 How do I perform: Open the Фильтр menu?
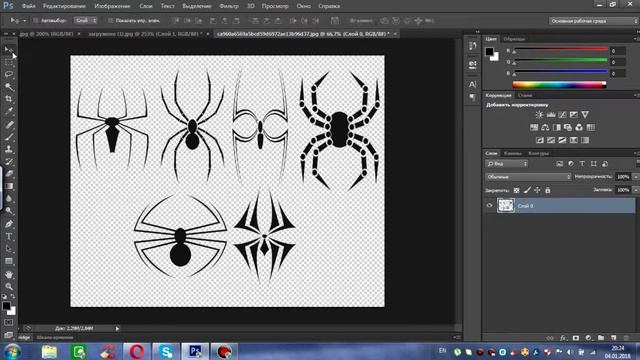[229, 6]
